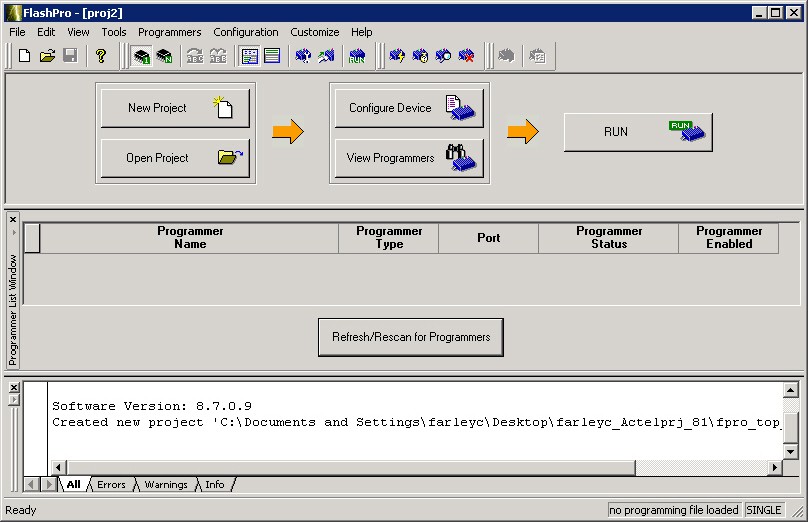808x522 pixels.
Task: Click the grayed-out checklist toolbar icon
Action: coord(537,56)
